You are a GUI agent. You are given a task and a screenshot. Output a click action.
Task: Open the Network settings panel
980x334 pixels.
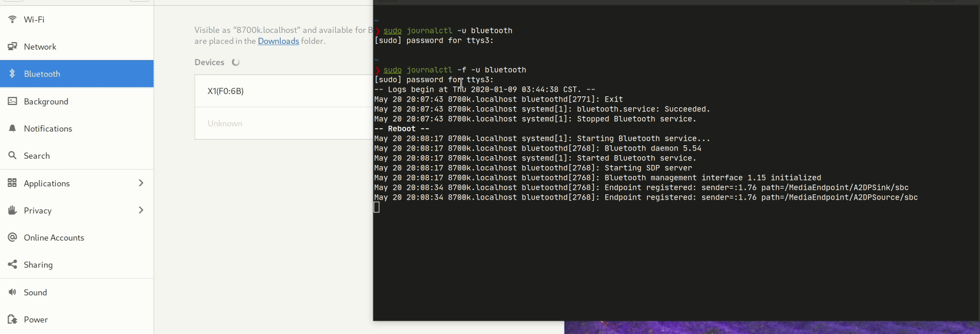[77, 47]
